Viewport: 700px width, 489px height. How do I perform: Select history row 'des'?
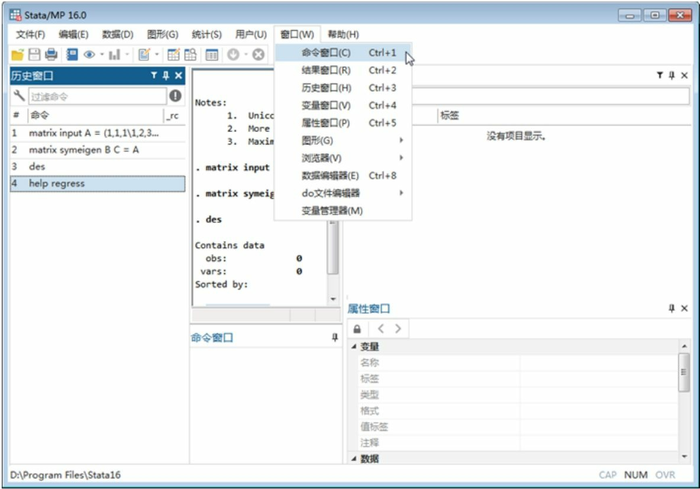(97, 167)
